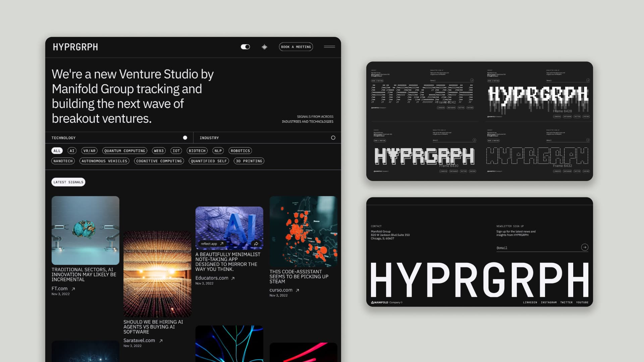This screenshot has width=644, height=362.
Task: Click the audio waveform icon
Action: click(264, 47)
